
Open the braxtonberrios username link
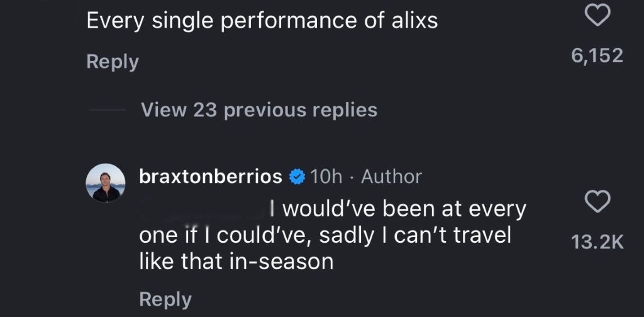coord(210,177)
